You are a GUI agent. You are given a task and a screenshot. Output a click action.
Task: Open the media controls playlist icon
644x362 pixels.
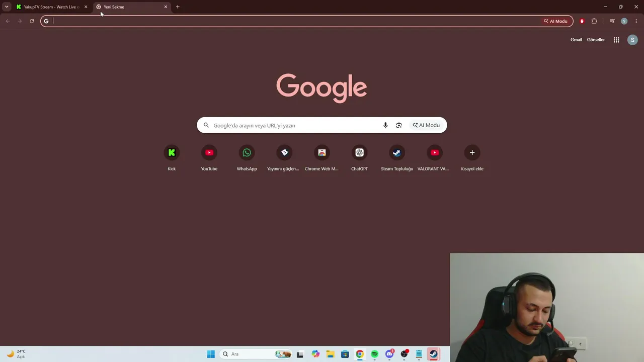pyautogui.click(x=612, y=21)
